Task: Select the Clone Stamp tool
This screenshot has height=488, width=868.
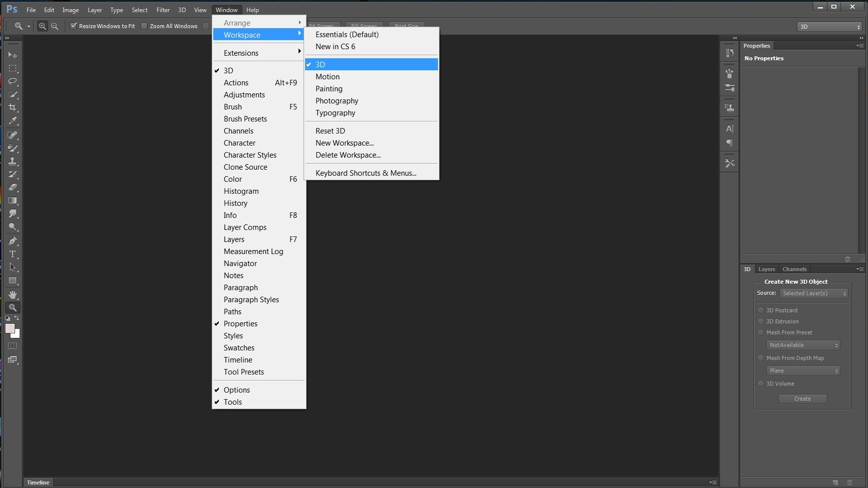Action: 13,161
